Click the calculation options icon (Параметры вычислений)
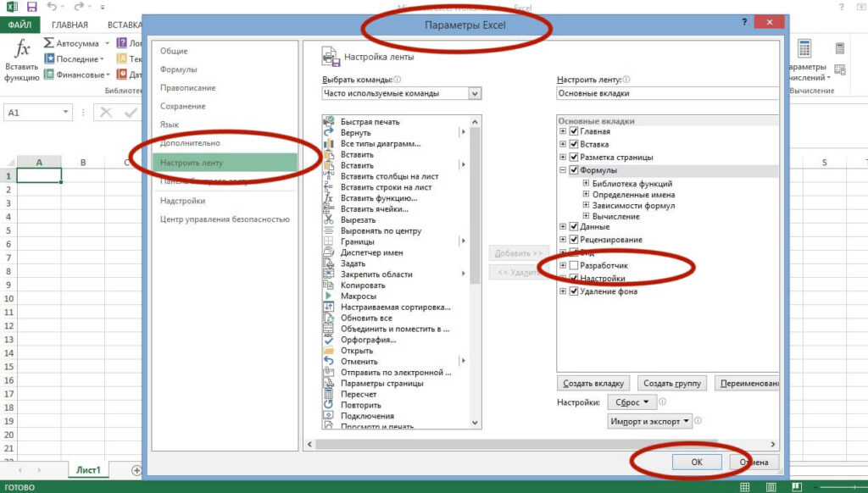The height and width of the screenshot is (493, 868). 804,48
